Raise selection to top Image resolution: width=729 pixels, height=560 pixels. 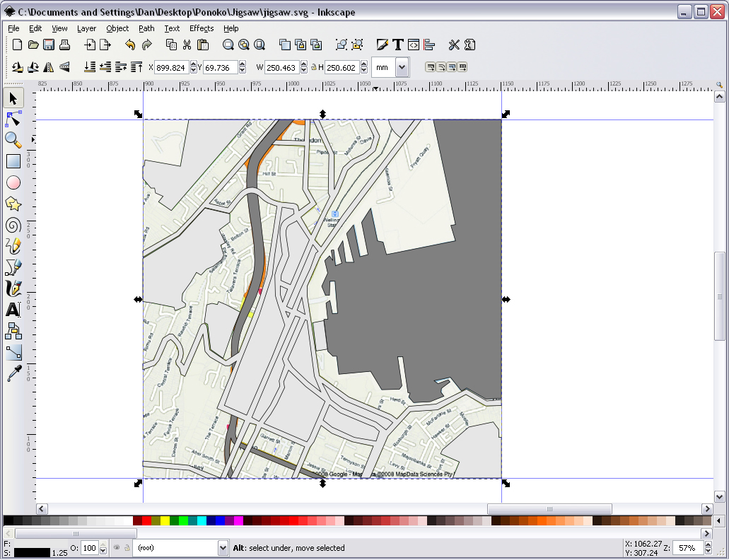point(136,67)
